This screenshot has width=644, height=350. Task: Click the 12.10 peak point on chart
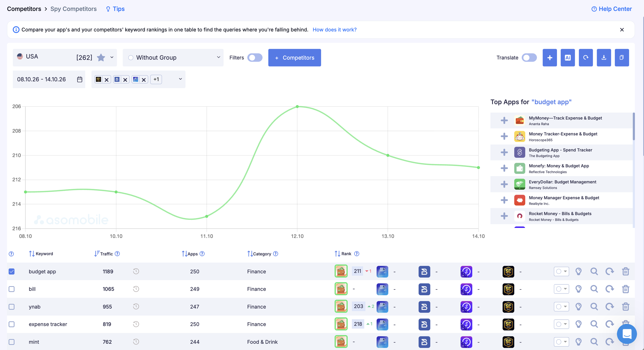click(297, 107)
